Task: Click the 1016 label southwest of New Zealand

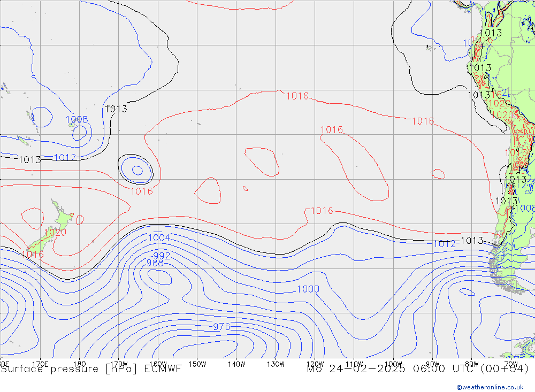Action: (x=33, y=254)
